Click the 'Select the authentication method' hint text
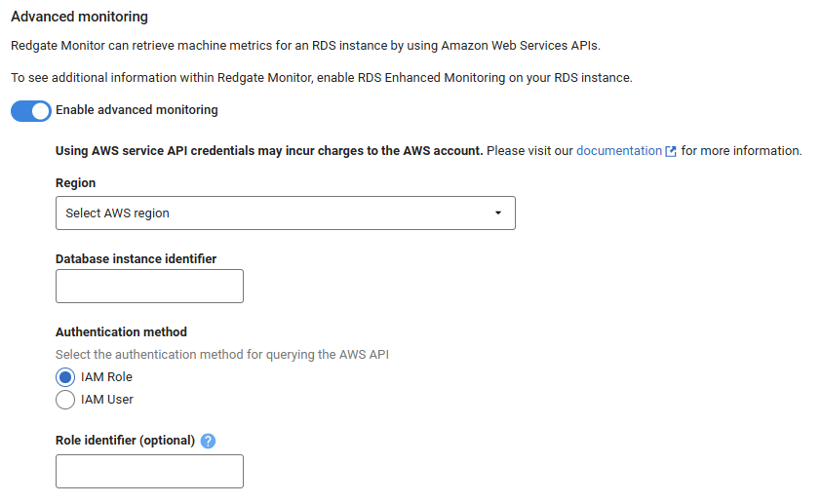 click(x=221, y=355)
